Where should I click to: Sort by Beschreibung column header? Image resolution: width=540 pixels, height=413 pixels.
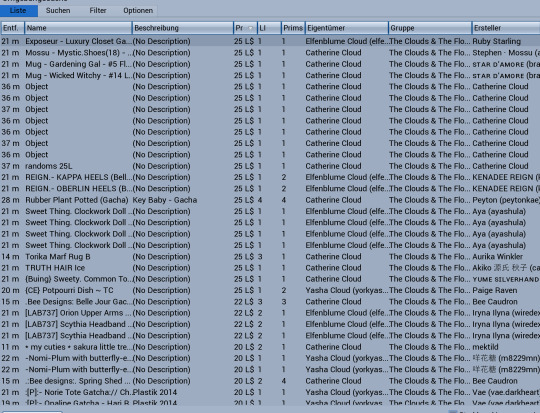(183, 28)
